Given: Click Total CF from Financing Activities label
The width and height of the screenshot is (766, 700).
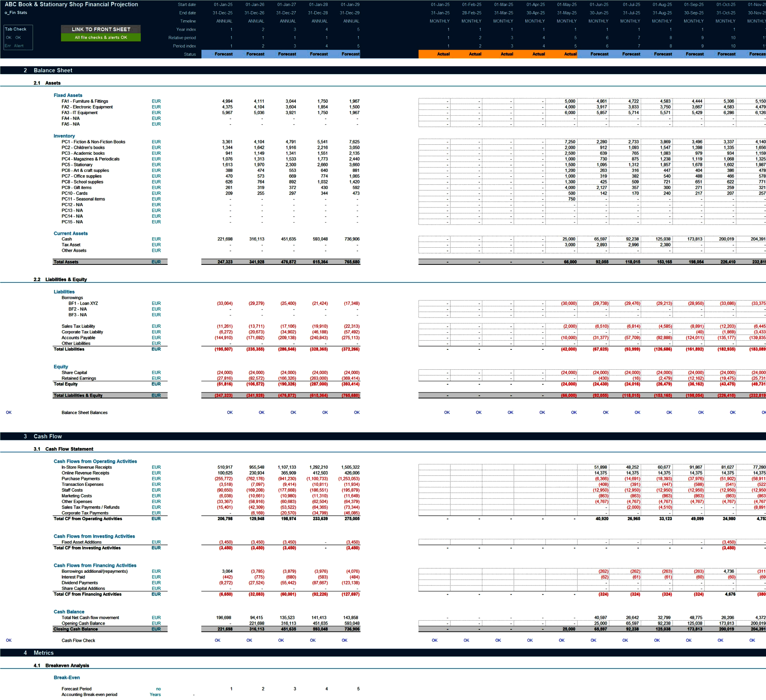Looking at the screenshot, I should click(87, 594).
